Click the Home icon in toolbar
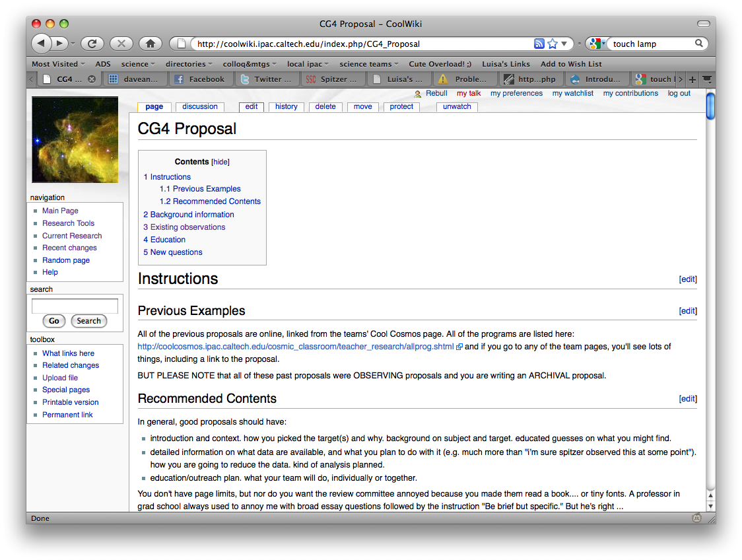This screenshot has width=742, height=560. 151,44
